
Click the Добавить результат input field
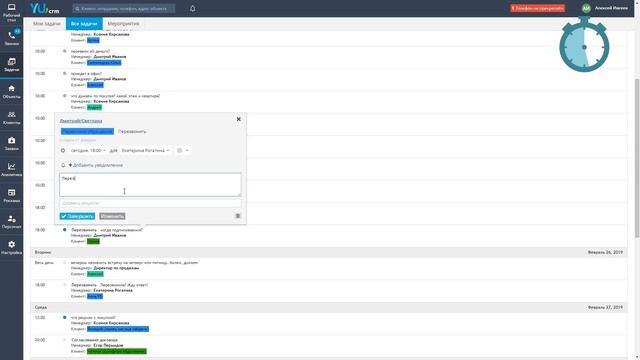(x=150, y=203)
